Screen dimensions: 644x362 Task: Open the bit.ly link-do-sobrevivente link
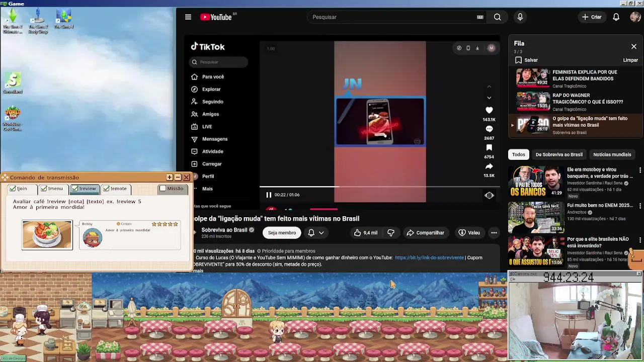[x=429, y=257]
